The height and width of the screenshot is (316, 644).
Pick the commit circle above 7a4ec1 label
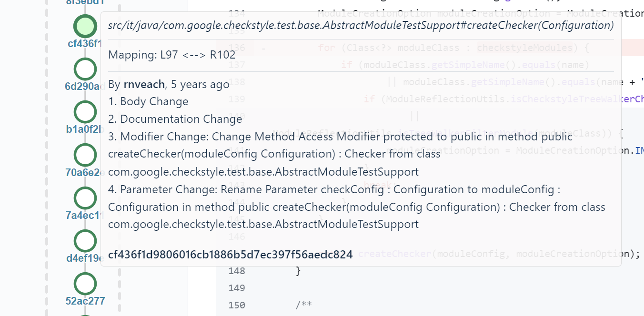tap(85, 198)
